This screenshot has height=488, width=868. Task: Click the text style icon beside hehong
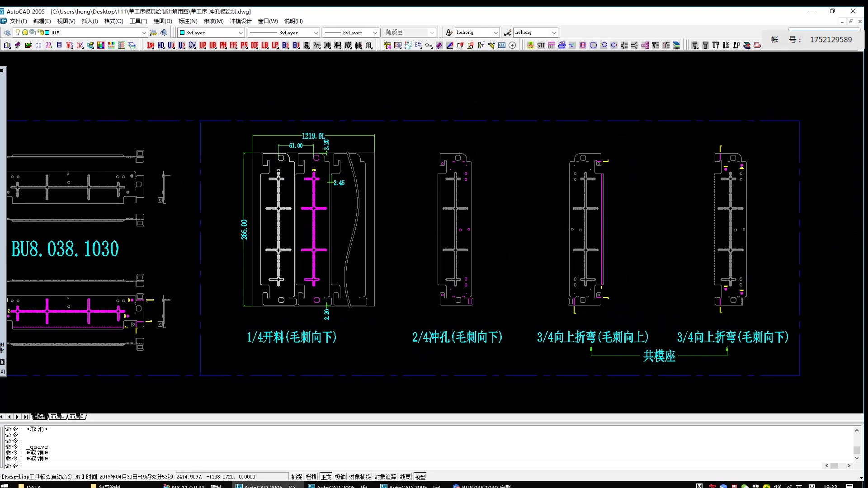449,33
